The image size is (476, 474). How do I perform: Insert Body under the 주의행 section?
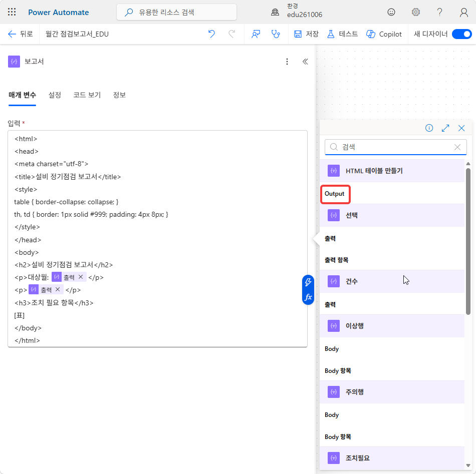332,415
